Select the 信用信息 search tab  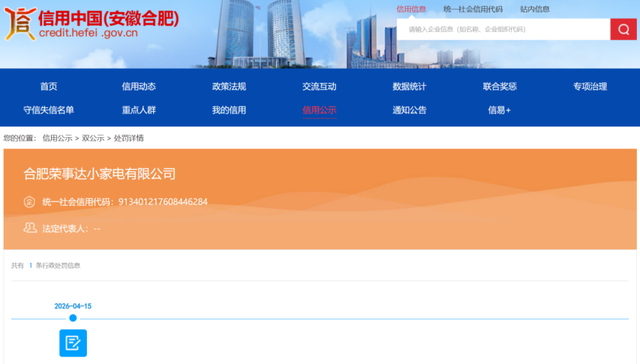click(411, 9)
